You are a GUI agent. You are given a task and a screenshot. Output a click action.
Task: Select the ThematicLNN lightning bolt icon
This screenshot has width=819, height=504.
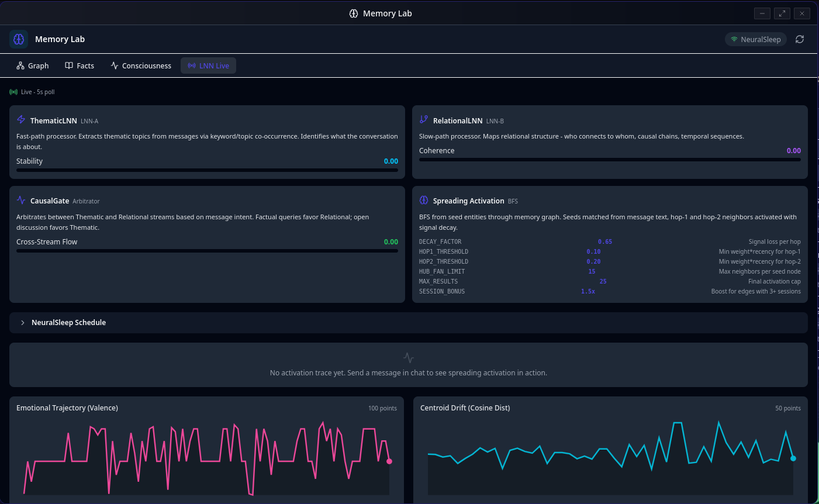pyautogui.click(x=21, y=119)
